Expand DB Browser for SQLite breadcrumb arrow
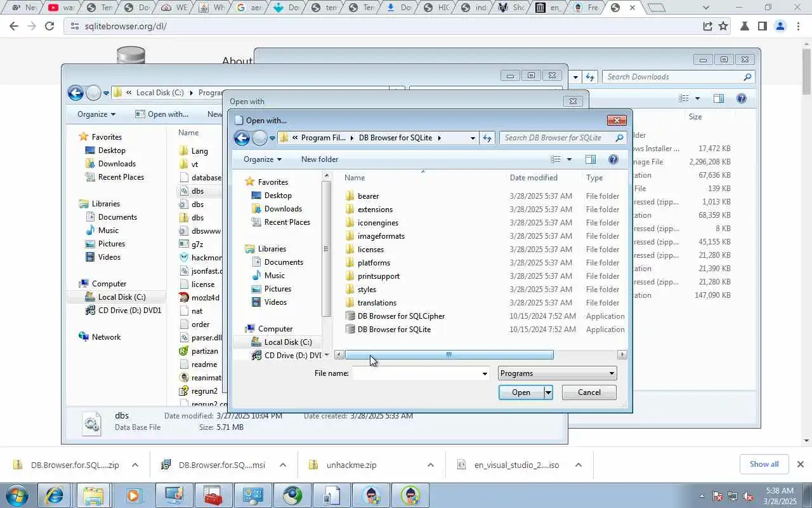The image size is (812, 508). coord(439,138)
